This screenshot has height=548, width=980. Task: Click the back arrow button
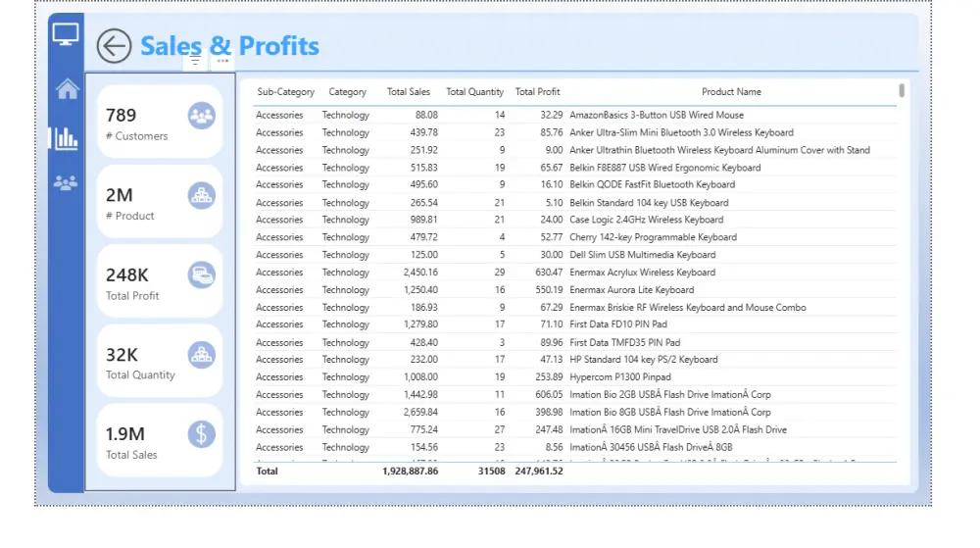point(114,46)
